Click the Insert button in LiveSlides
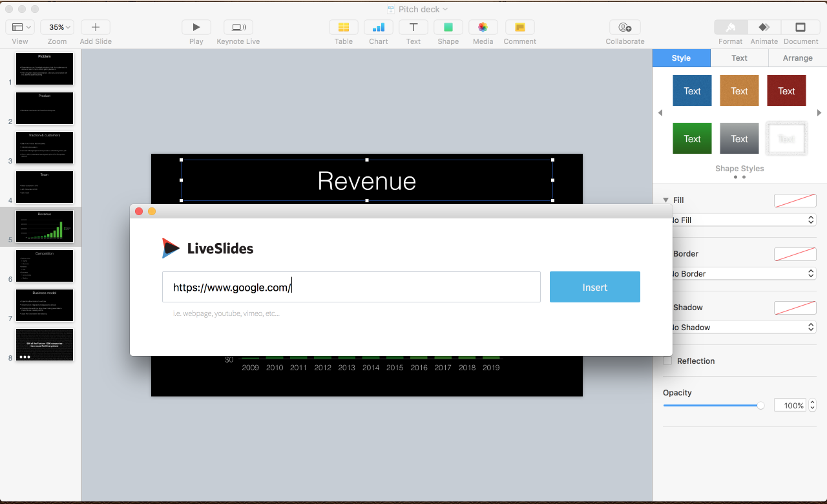827x504 pixels. coord(594,287)
